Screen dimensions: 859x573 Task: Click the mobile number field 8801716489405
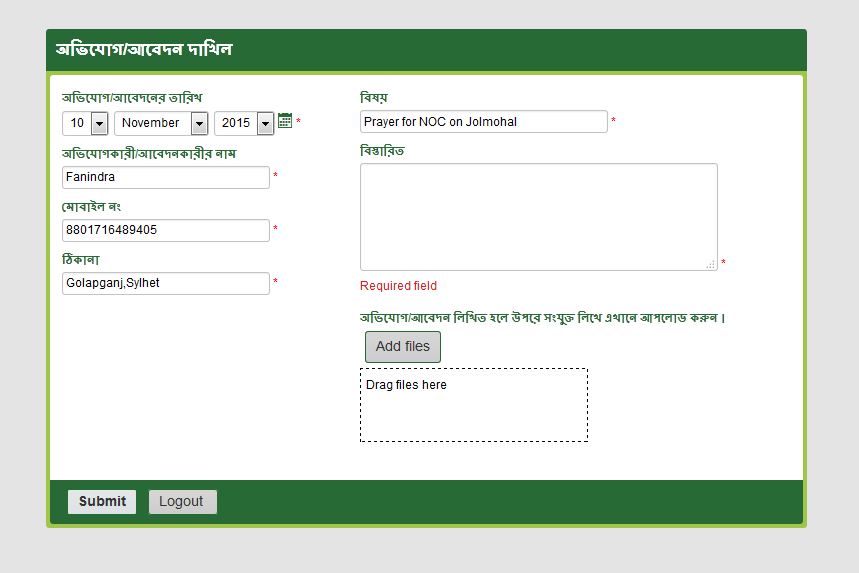click(x=165, y=230)
